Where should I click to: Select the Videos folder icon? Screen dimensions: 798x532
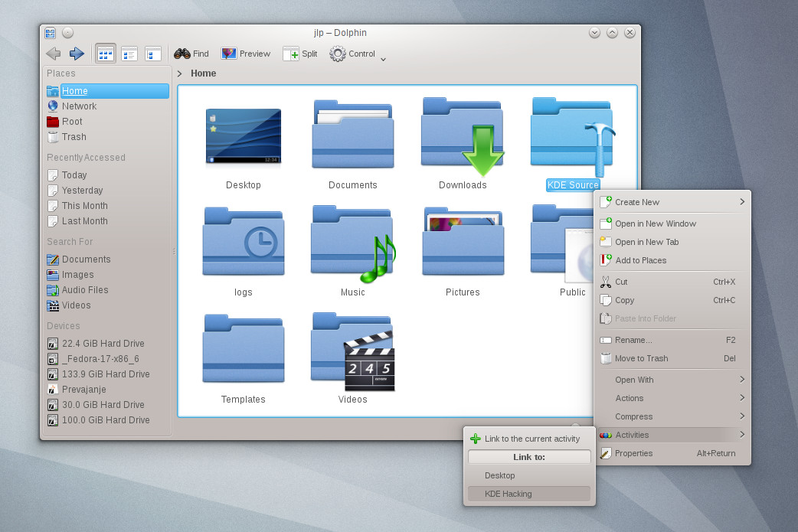(x=353, y=351)
